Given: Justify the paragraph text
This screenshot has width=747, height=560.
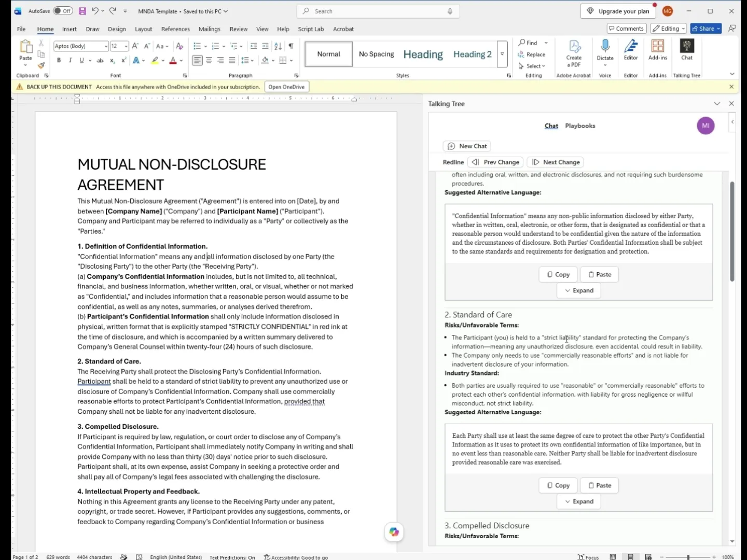Looking at the screenshot, I should pyautogui.click(x=232, y=61).
